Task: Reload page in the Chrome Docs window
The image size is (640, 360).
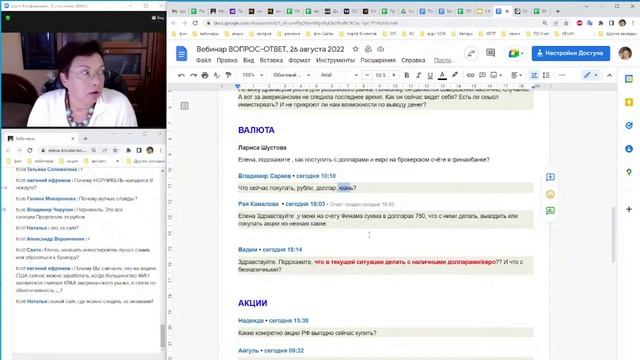Action: tap(195, 23)
